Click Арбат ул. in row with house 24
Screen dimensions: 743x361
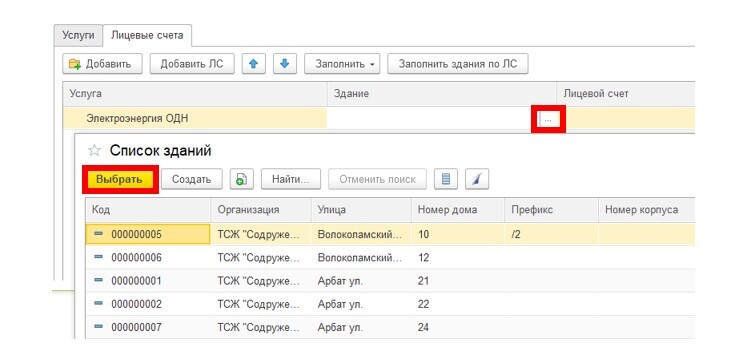[x=361, y=327]
